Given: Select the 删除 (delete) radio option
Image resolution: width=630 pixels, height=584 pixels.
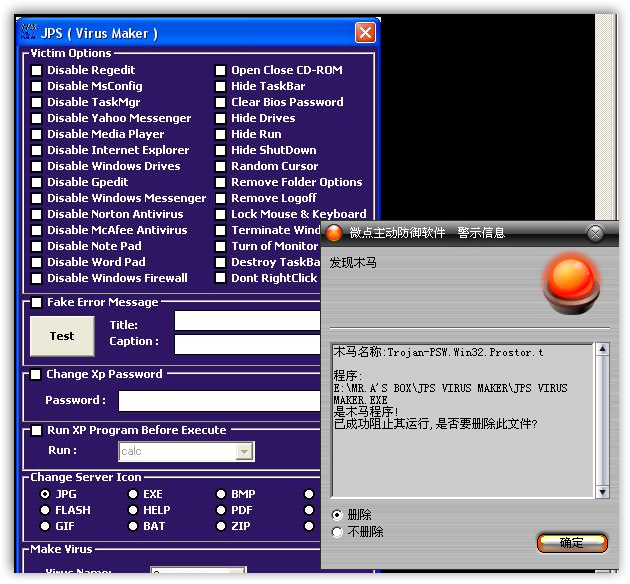Looking at the screenshot, I should click(338, 515).
